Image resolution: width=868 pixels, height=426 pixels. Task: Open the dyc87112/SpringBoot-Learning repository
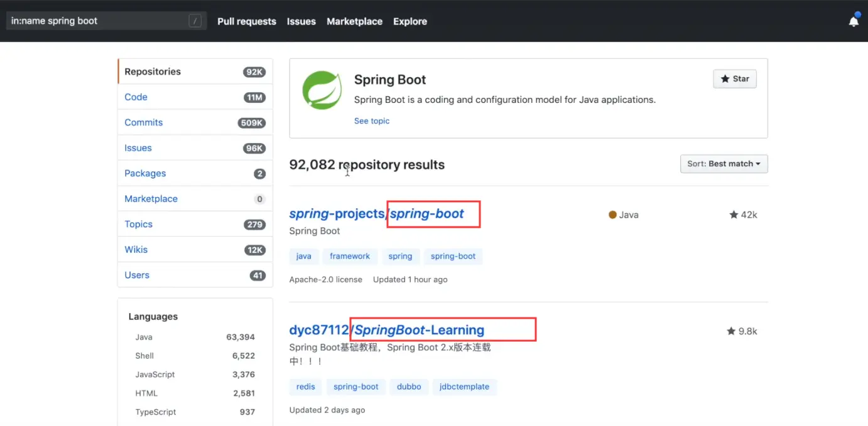387,330
